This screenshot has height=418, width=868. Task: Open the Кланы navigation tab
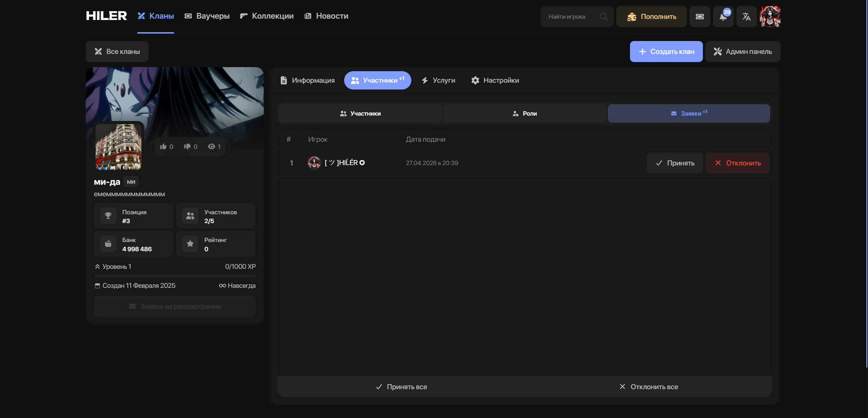pos(156,16)
